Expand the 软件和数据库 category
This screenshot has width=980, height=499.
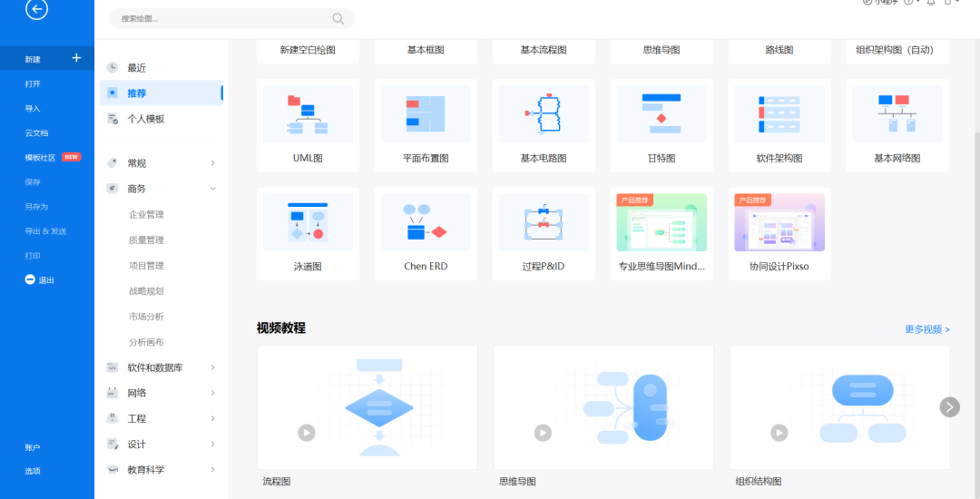(x=212, y=367)
